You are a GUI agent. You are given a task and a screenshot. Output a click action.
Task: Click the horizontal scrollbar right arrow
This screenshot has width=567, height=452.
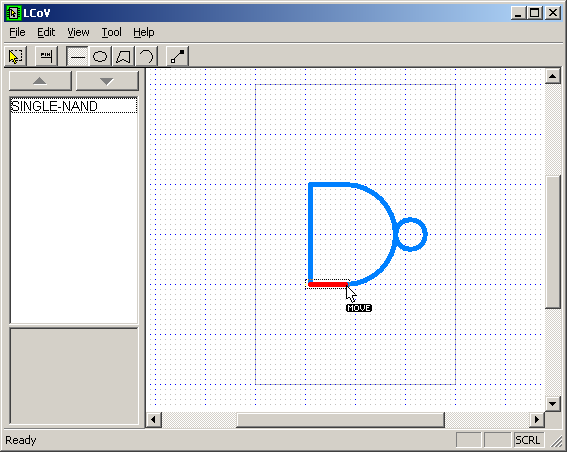click(x=537, y=419)
